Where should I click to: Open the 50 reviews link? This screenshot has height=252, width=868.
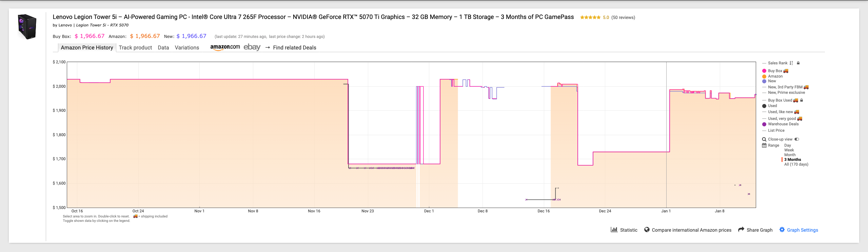623,17
